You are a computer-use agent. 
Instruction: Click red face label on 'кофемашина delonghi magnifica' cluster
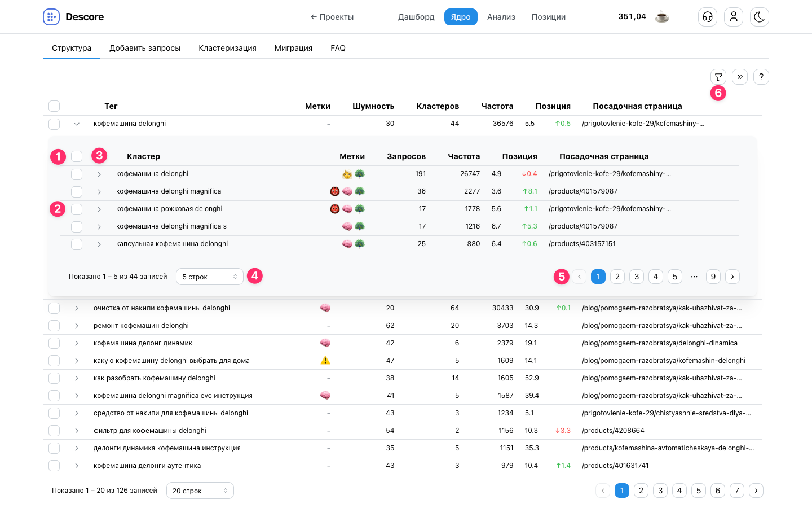tap(335, 191)
